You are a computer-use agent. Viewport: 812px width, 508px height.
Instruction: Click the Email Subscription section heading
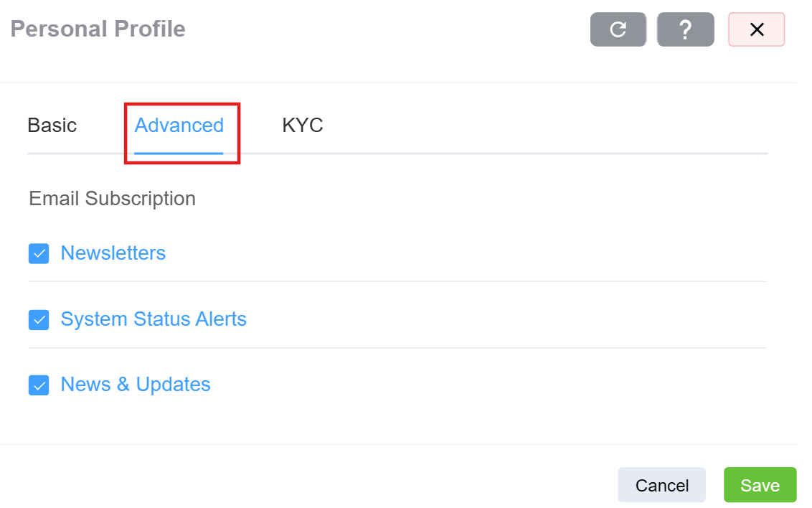click(112, 199)
